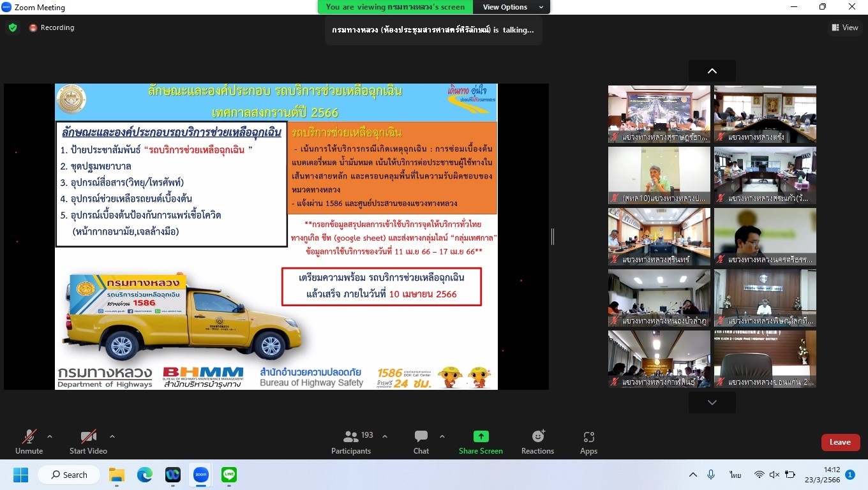Click the green Share Screen icon
868x490 pixels.
[x=481, y=437]
